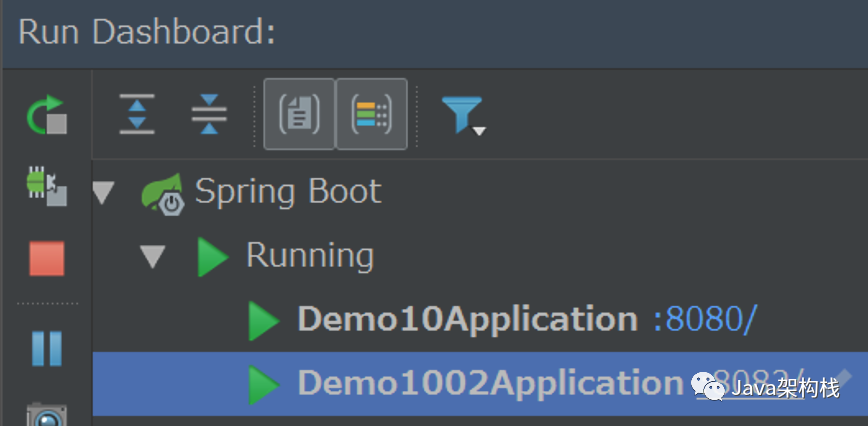
Task: Click the Rerun green arrow icon
Action: click(46, 114)
